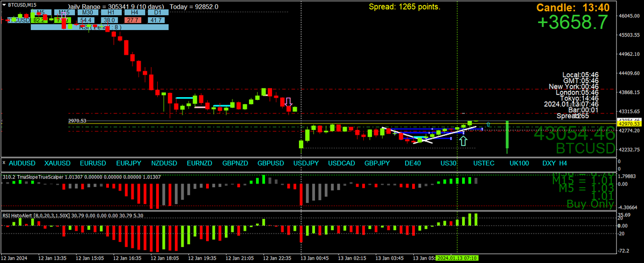The image size is (644, 263).
Task: Click the green 82.2 RSI value
Action: [39, 20]
